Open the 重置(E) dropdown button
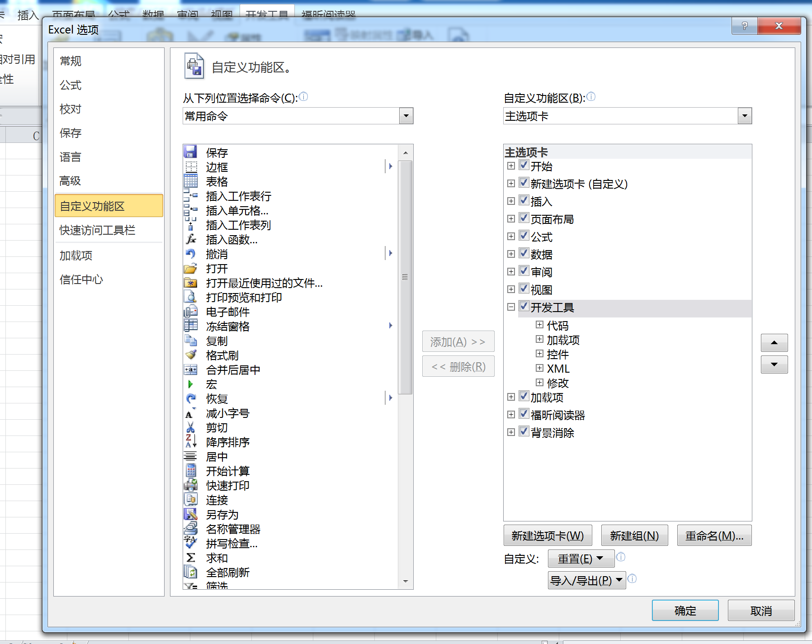The image size is (812, 644). pos(581,559)
